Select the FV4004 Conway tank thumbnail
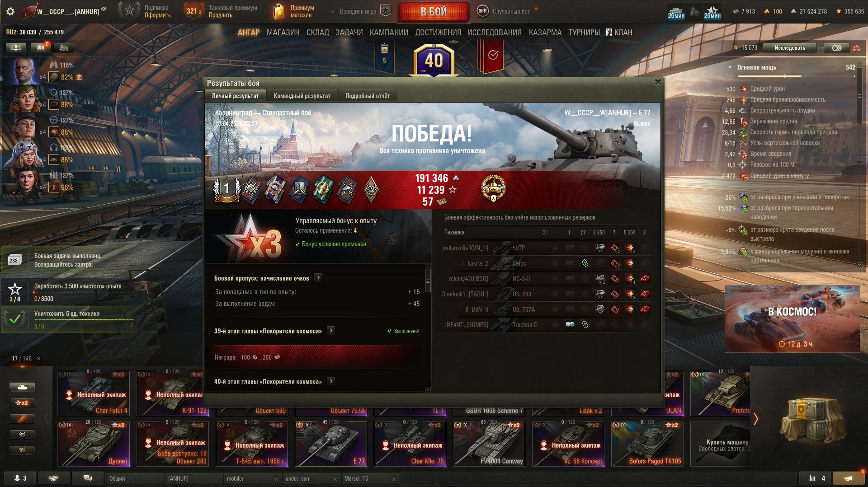The height and width of the screenshot is (487, 868). 489,444
